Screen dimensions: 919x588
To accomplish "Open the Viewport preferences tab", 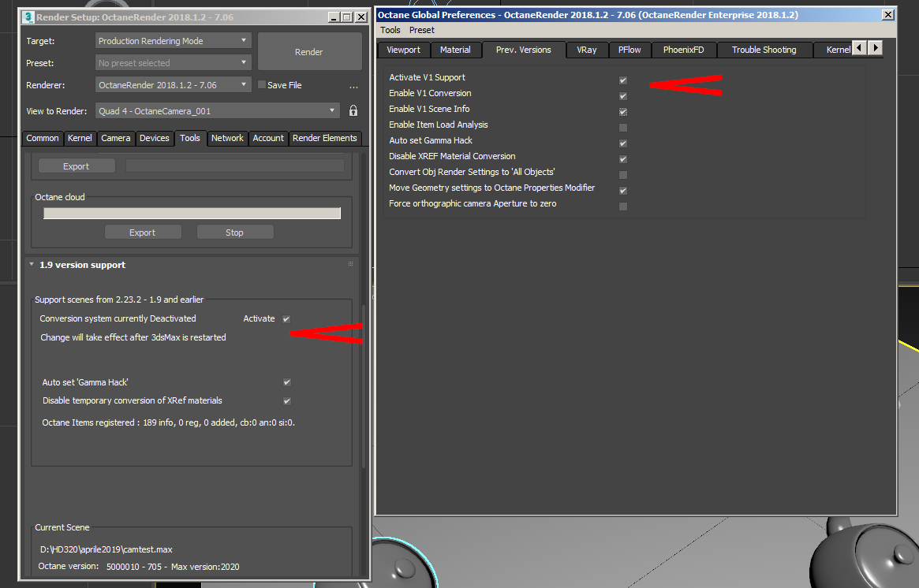I will point(403,50).
